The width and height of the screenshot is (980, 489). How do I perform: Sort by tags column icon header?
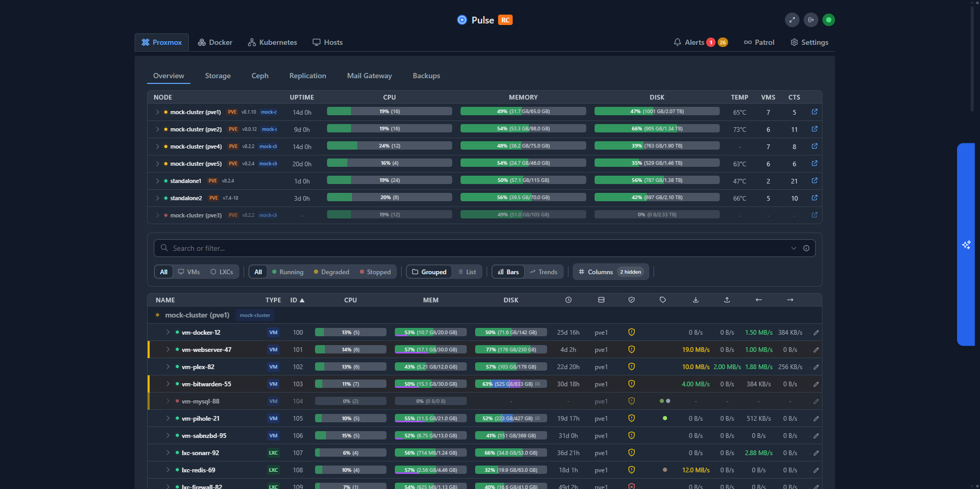click(x=662, y=300)
